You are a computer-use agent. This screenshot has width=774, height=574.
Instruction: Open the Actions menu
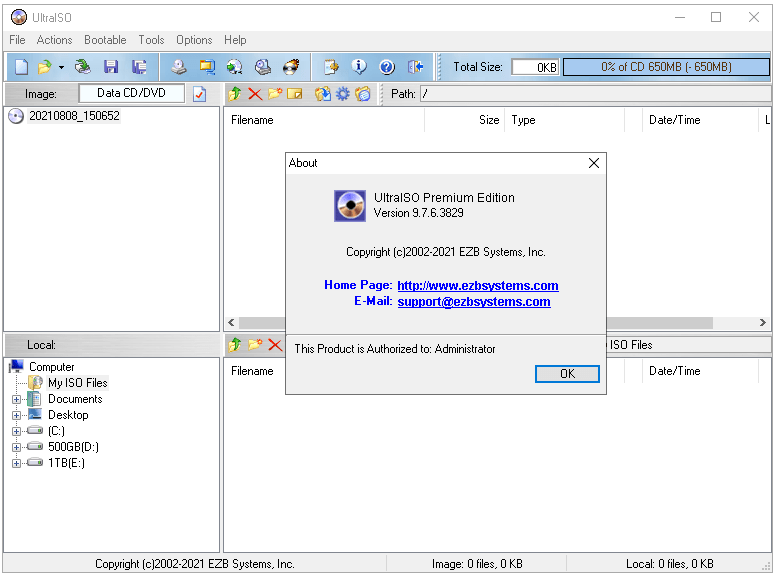click(54, 40)
